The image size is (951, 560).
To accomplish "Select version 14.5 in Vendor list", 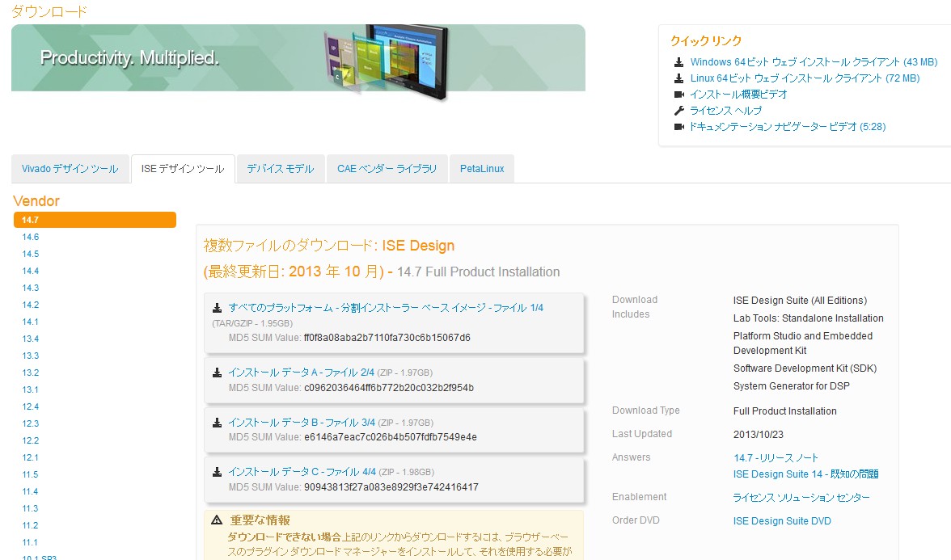I will tap(31, 254).
